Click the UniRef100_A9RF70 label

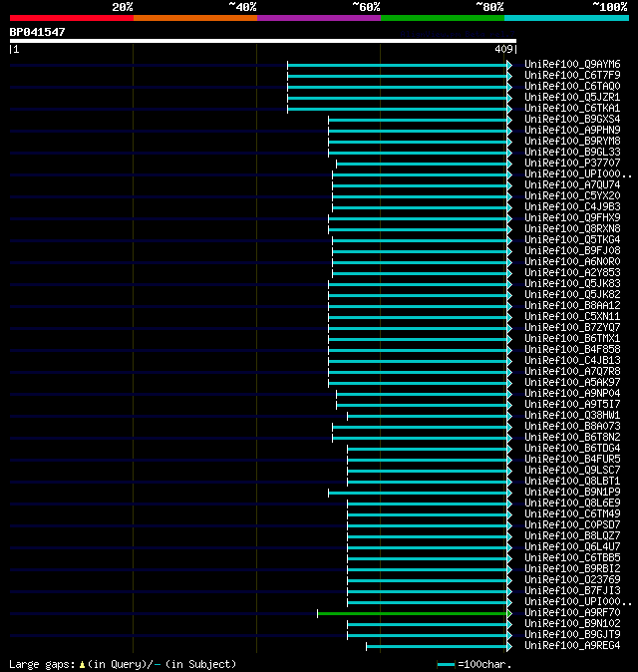tap(572, 613)
